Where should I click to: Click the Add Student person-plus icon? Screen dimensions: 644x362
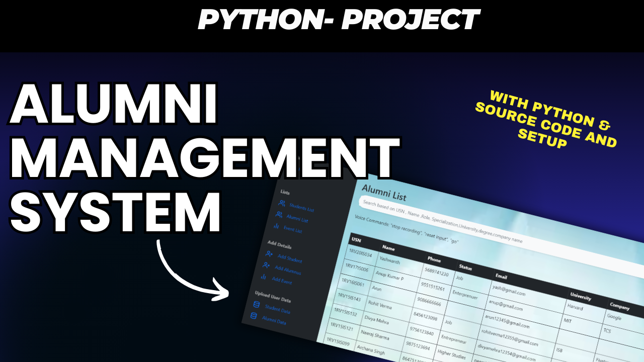point(269,255)
